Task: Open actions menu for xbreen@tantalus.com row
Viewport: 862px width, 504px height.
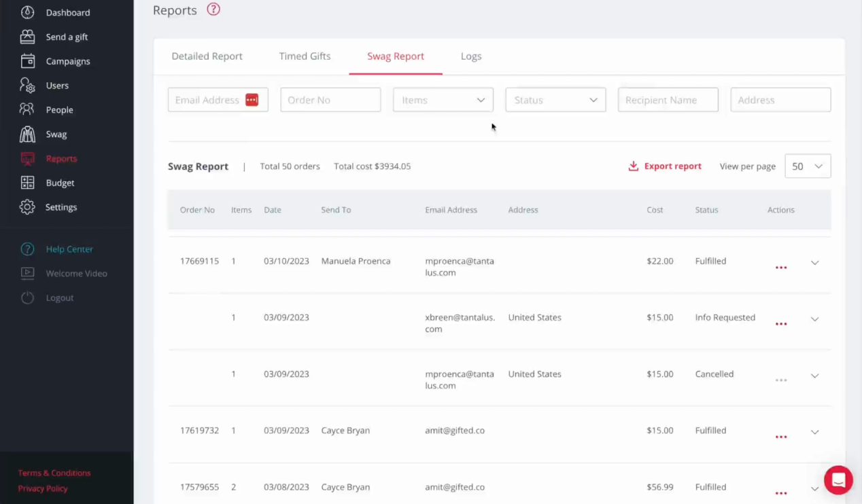Action: tap(781, 324)
